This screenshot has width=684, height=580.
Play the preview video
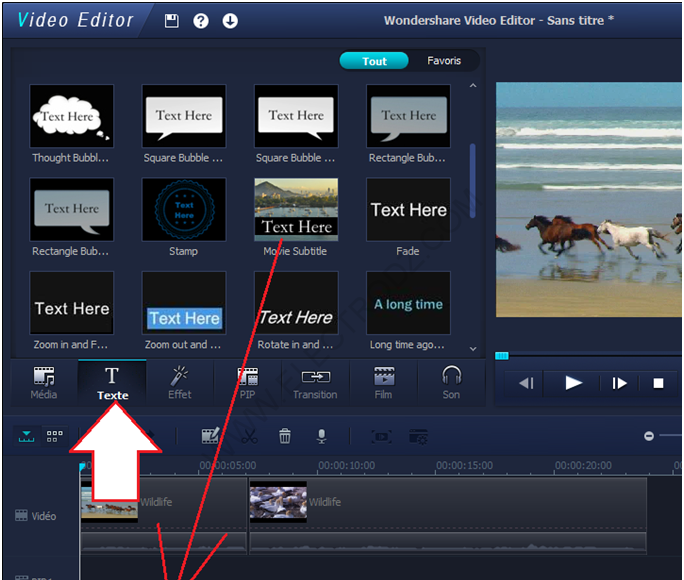click(x=573, y=383)
